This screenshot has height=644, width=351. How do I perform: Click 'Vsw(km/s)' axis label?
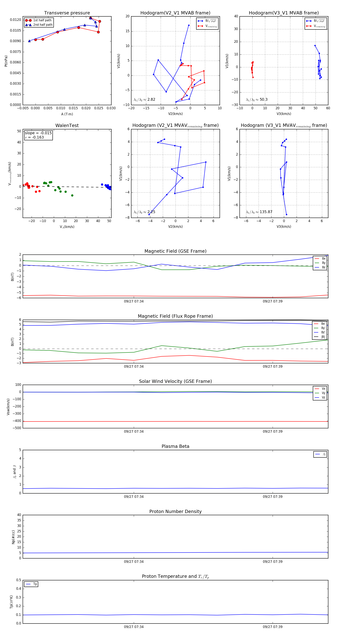pos(8,407)
